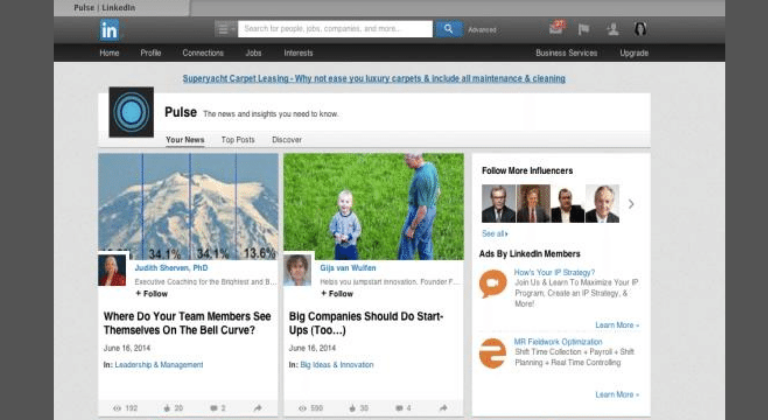Open the search category dropdown menu
The height and width of the screenshot is (420, 768).
(x=225, y=29)
